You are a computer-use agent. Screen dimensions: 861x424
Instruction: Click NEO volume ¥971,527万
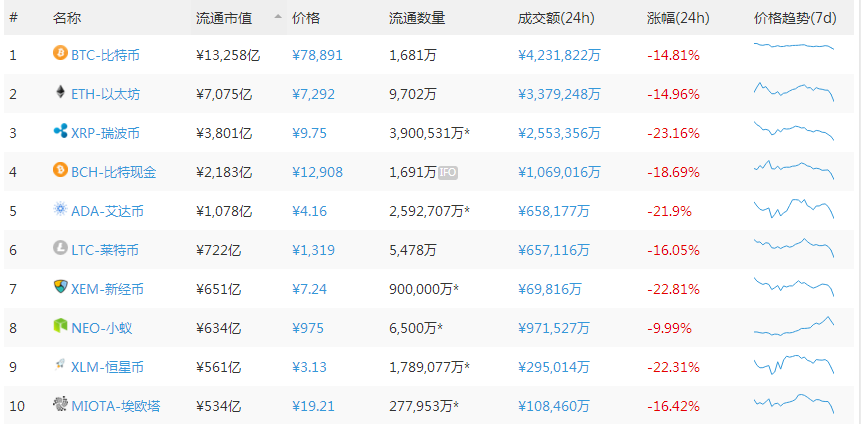pos(554,329)
